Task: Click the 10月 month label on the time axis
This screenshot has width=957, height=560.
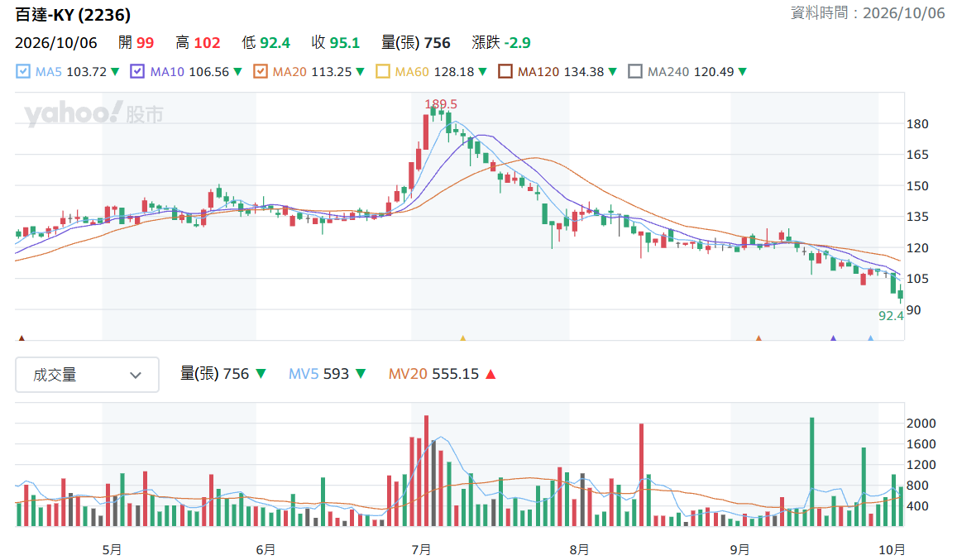Action: click(x=892, y=549)
